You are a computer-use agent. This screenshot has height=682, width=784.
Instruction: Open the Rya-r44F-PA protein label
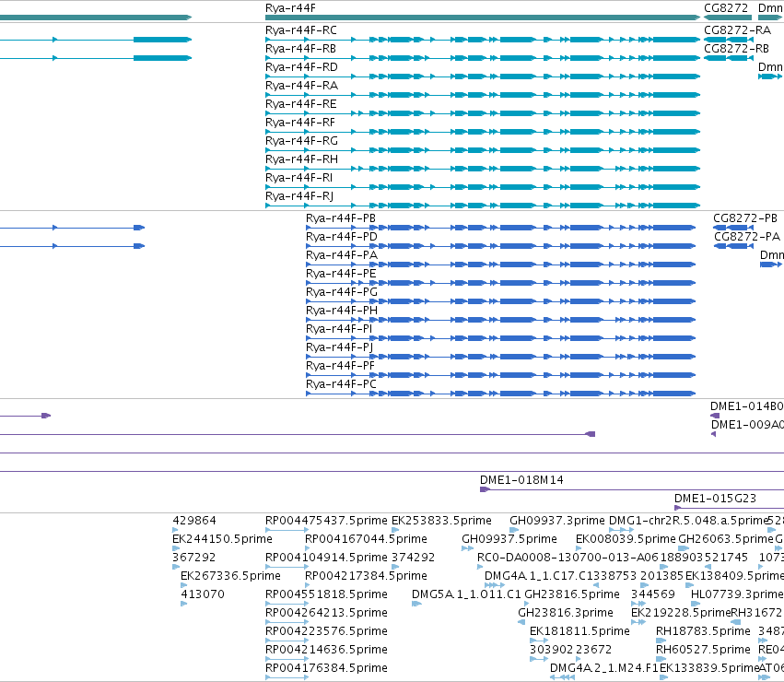coord(342,255)
